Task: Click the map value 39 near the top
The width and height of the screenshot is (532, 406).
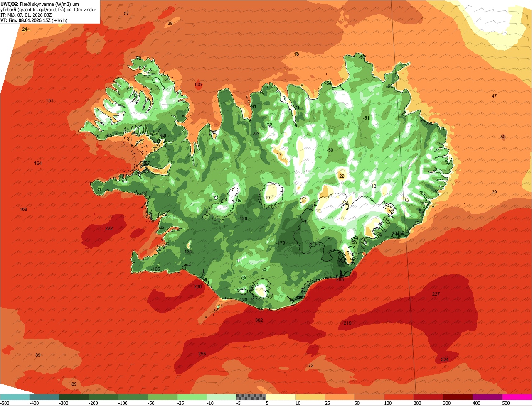Action: [170, 24]
